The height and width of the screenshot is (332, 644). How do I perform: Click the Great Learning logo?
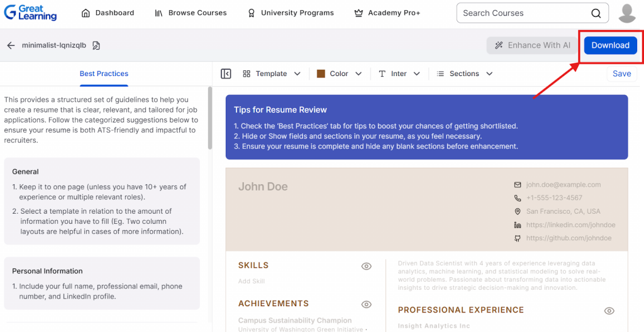pyautogui.click(x=30, y=13)
